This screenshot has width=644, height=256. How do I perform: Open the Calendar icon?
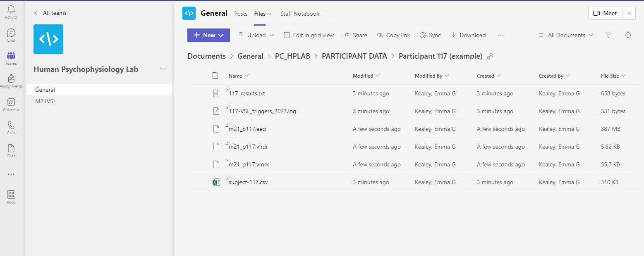click(11, 102)
